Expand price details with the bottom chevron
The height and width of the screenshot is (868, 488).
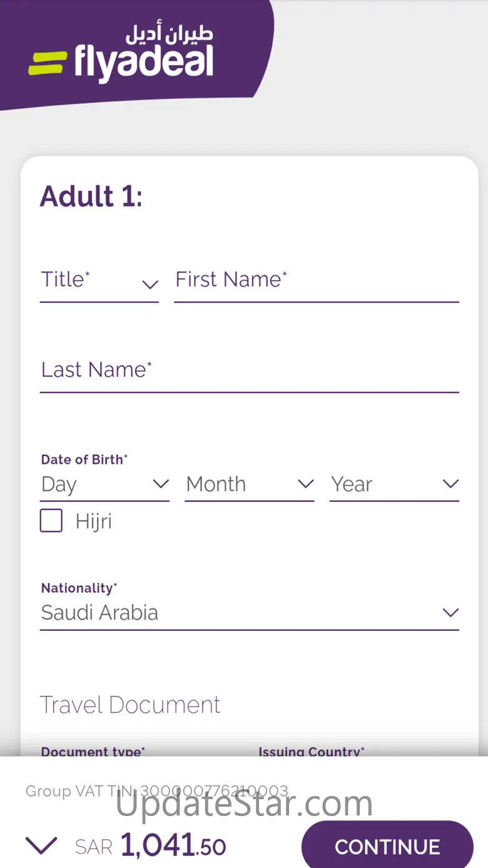click(41, 846)
